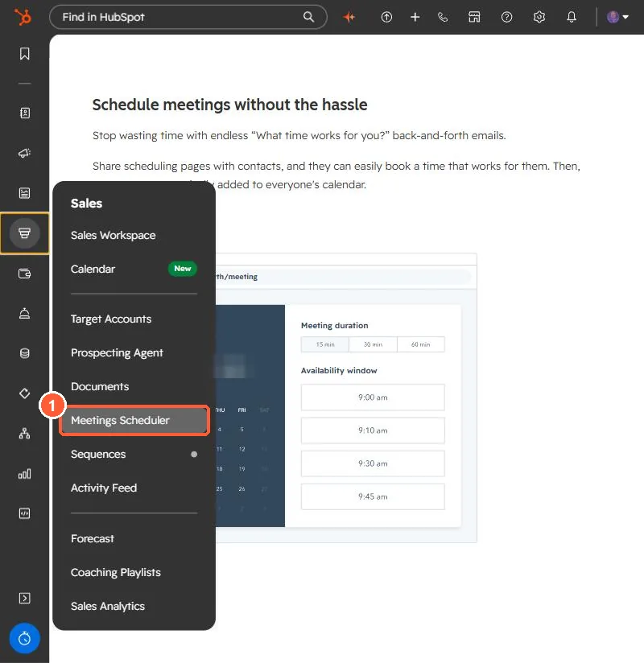This screenshot has width=644, height=663.
Task: Open the Reporting bar chart icon
Action: [x=24, y=474]
